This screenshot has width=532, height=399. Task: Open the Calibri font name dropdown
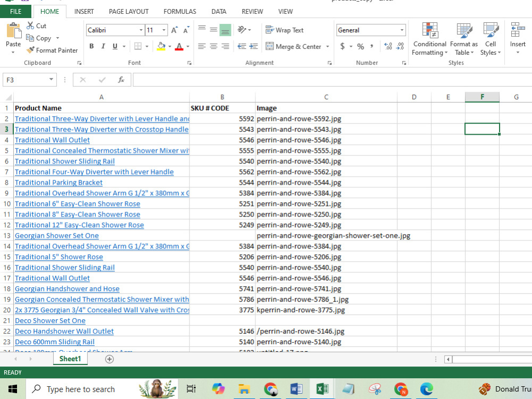coord(141,30)
